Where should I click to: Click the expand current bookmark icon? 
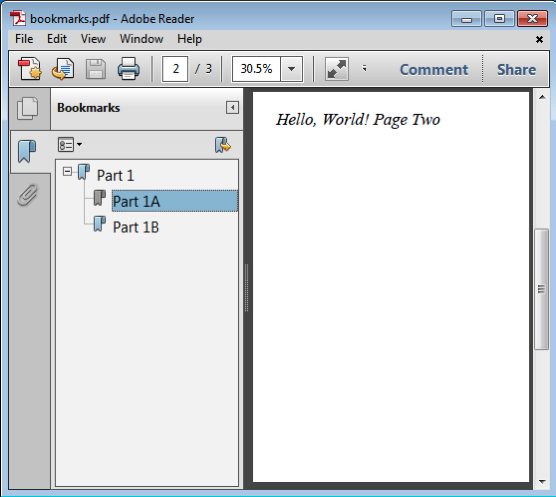pyautogui.click(x=223, y=145)
